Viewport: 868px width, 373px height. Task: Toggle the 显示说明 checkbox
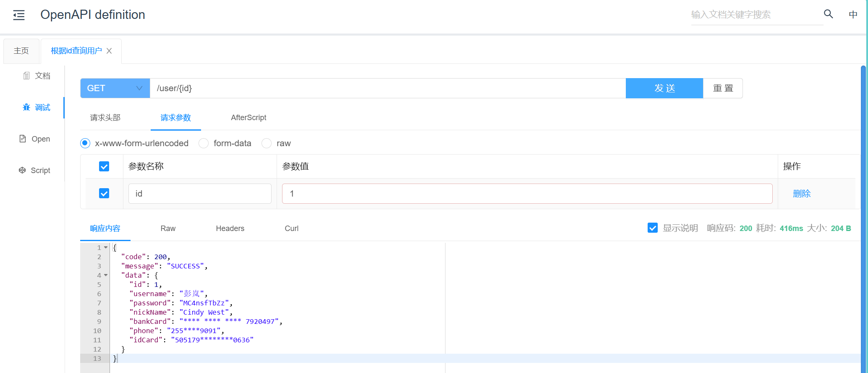point(653,228)
